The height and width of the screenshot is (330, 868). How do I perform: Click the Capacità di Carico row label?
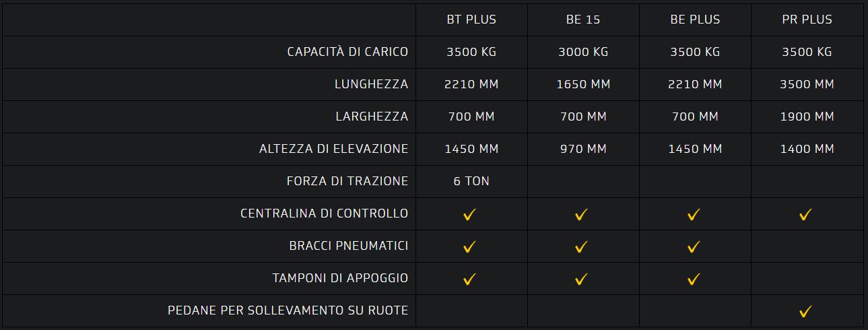click(347, 52)
